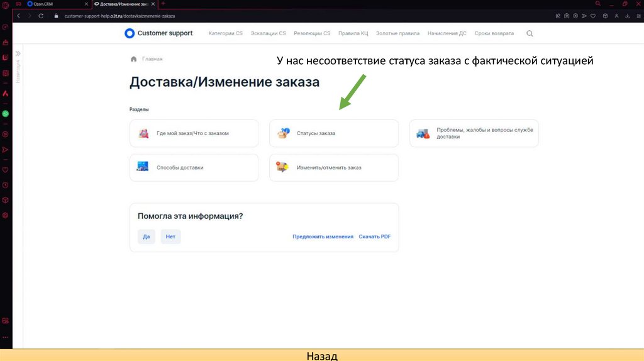The image size is (644, 361).
Task: Close the Доставка/Изменение заказа tab
Action: pos(153,4)
